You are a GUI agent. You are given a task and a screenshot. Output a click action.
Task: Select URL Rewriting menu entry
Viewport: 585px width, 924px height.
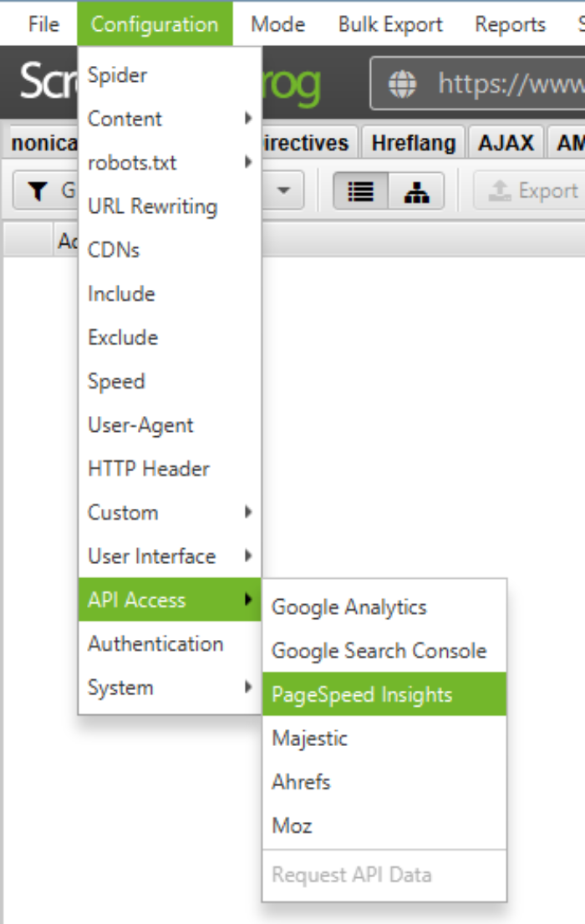[153, 206]
